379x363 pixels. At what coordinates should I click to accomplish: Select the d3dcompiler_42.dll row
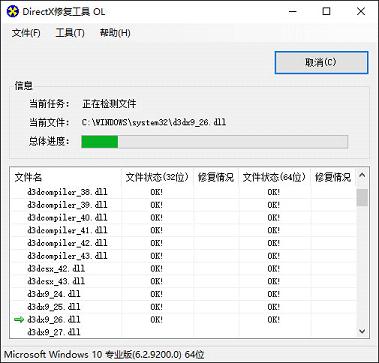183,243
